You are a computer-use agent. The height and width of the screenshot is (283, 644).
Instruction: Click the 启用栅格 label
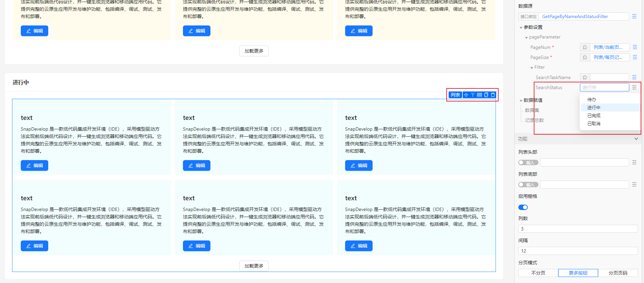[x=528, y=196]
